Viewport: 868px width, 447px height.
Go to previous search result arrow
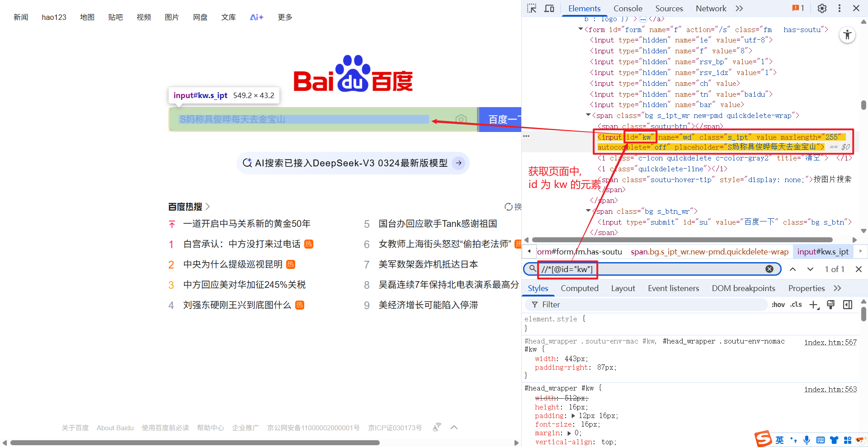793,269
